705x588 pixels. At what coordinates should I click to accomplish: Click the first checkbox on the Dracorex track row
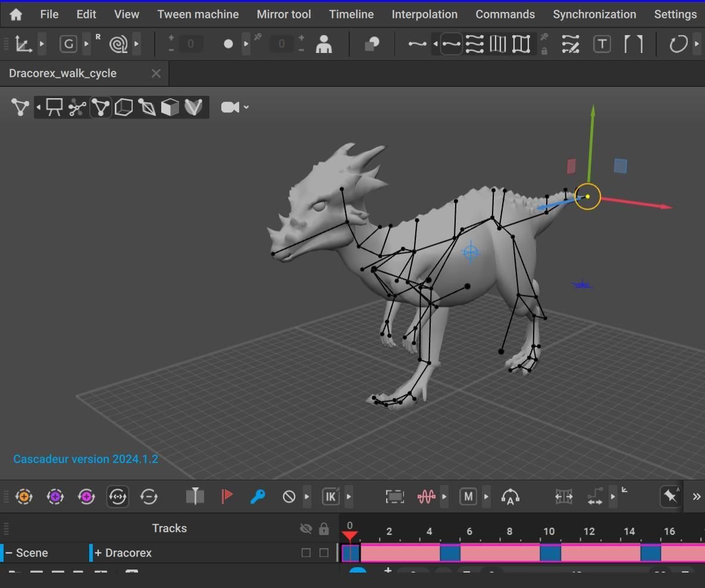[305, 552]
